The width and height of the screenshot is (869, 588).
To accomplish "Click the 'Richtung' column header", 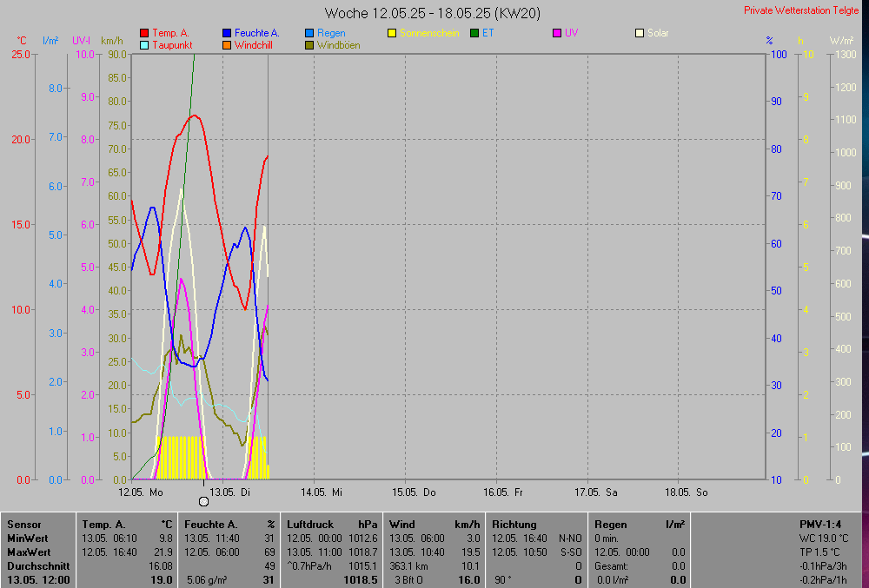I will tap(514, 525).
